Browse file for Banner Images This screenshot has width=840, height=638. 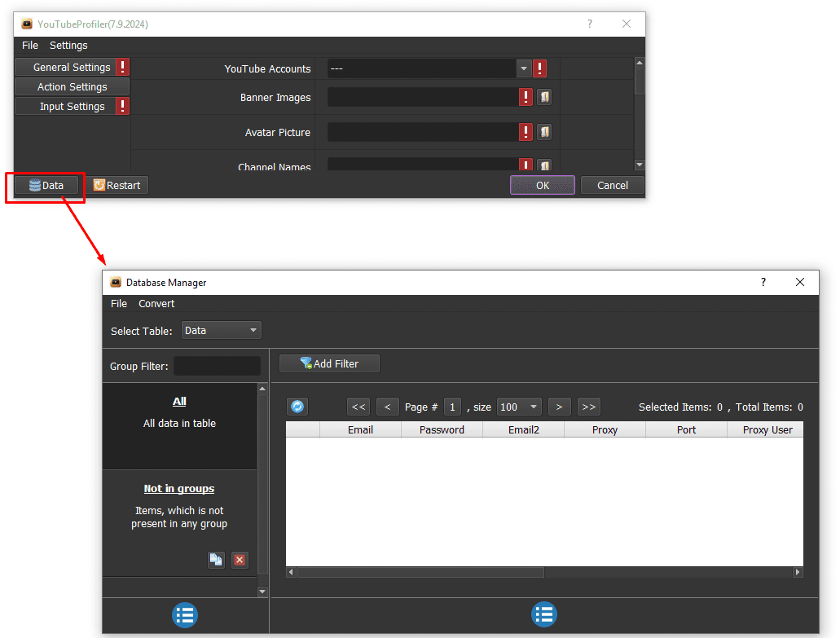tap(544, 97)
